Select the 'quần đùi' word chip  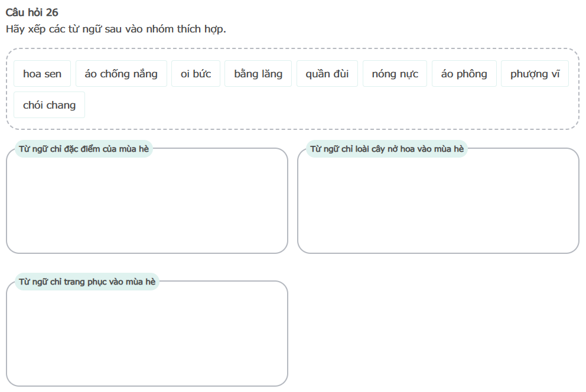click(327, 74)
